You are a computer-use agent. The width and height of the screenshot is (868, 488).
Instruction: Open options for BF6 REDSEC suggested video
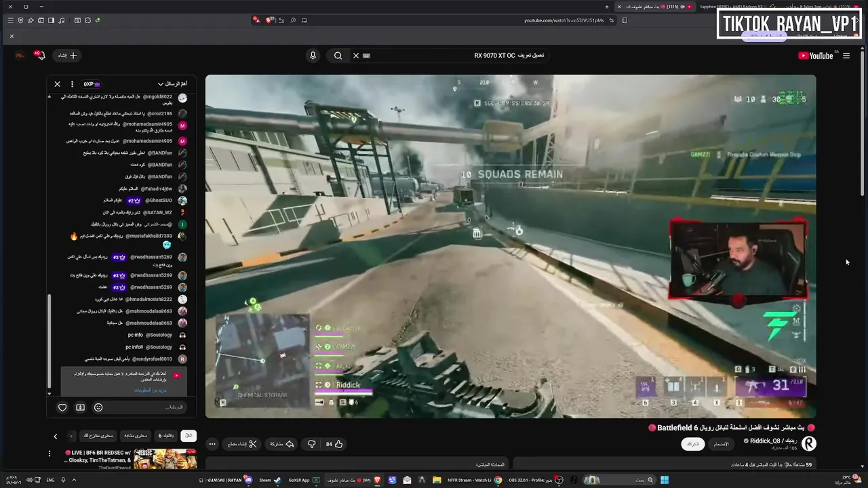pyautogui.click(x=49, y=453)
